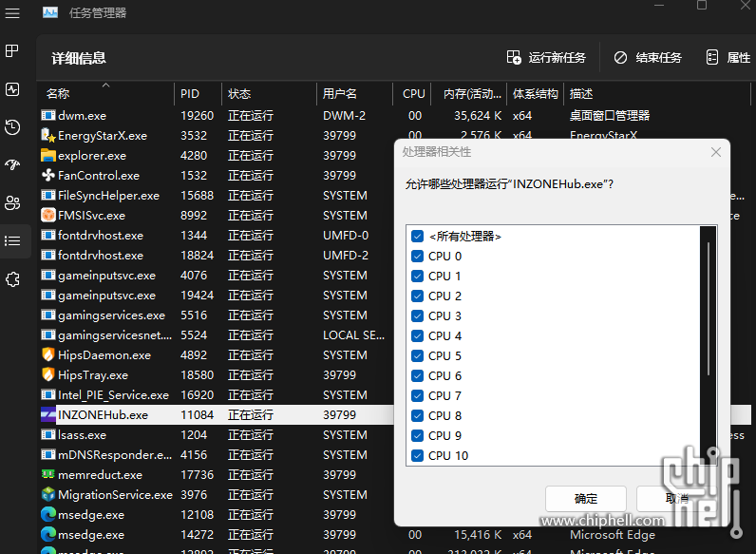756x554 pixels.
Task: Select gameinputsvc.exe with PID 4076
Action: [x=216, y=275]
